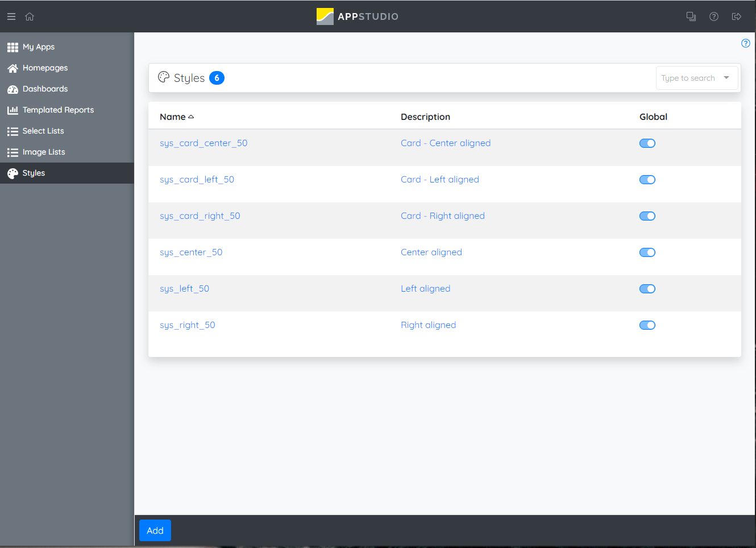
Task: Expand the Type to search dropdown arrow
Action: coord(726,78)
